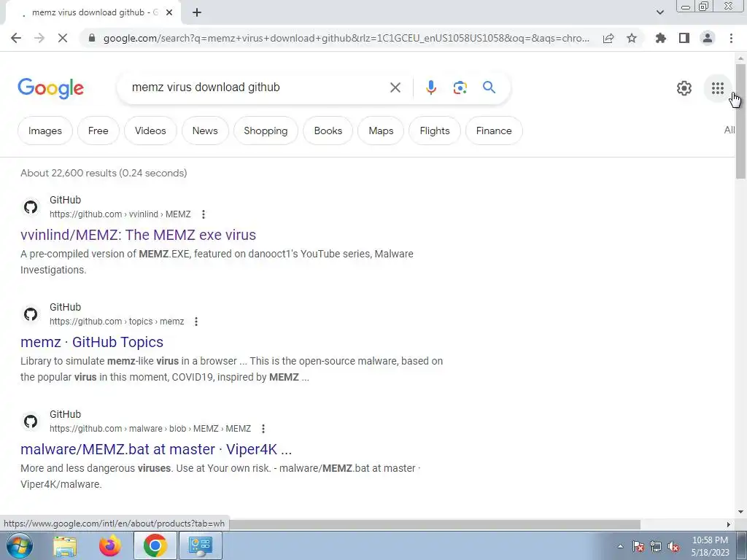Select the Books filter chip
Screen dimensions: 747x560
(328, 131)
